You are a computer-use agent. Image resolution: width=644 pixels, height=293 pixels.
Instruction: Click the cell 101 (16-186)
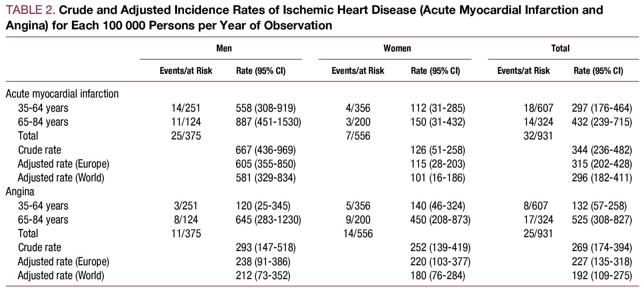point(438,178)
